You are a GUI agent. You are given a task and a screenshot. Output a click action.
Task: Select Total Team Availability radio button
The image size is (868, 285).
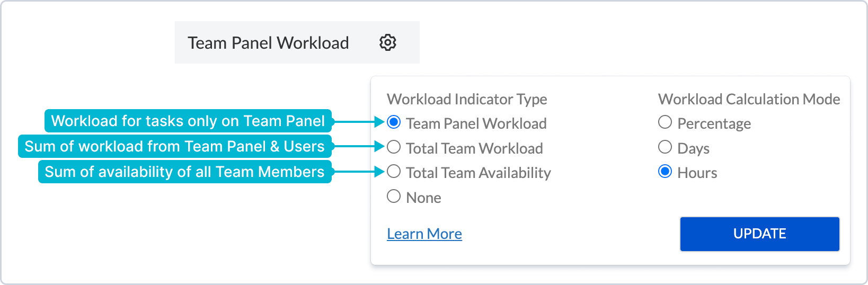(394, 172)
